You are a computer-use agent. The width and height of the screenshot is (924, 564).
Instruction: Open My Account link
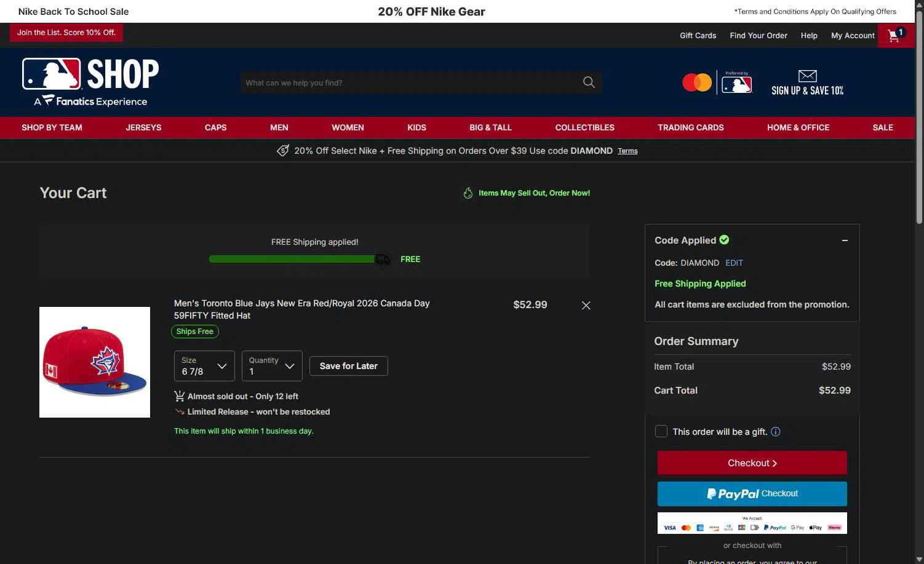click(853, 36)
